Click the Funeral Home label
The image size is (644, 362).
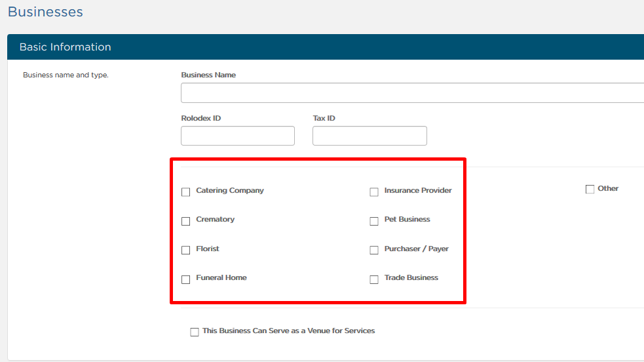[221, 277]
